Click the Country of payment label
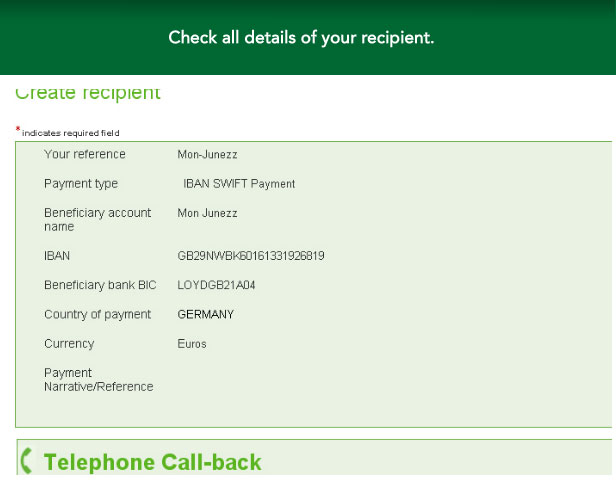Screen dimensions: 616x480 97,315
